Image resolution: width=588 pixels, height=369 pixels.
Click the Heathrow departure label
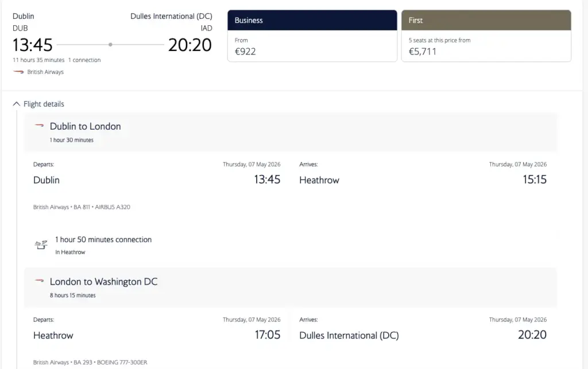pos(53,335)
